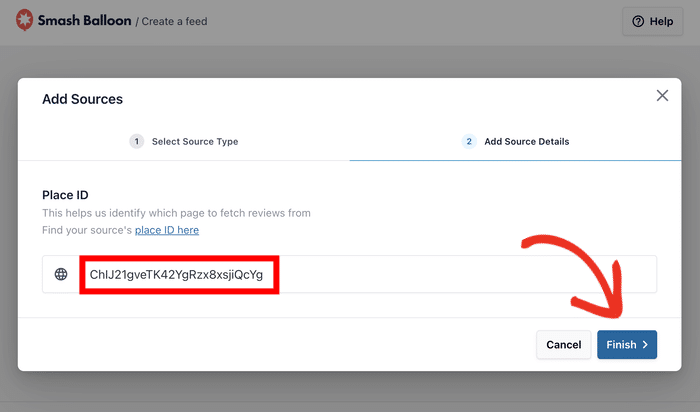Open the "place ID here" link
This screenshot has height=412, width=700.
(x=167, y=230)
